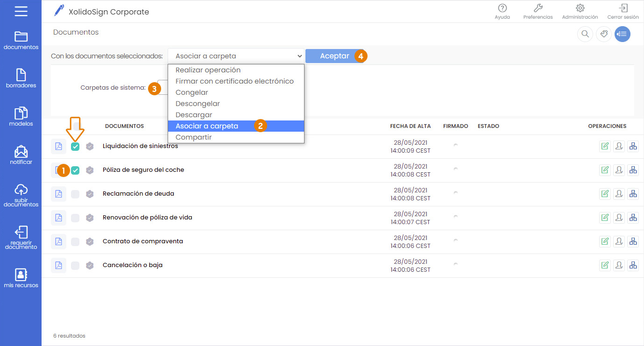
Task: Toggle the blue list view icon
Action: (623, 34)
